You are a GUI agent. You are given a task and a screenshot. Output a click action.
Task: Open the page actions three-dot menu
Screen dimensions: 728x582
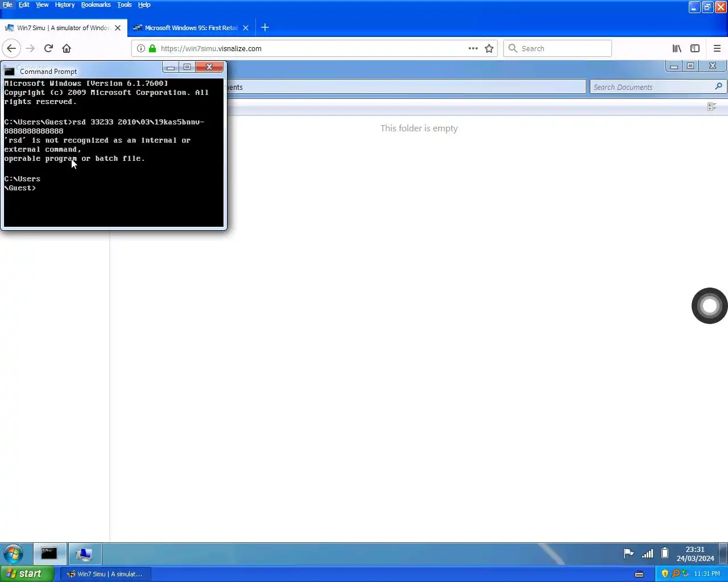click(x=473, y=48)
